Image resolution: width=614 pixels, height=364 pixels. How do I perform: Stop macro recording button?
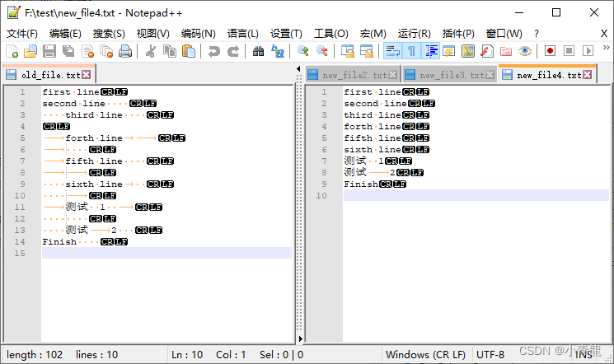(x=569, y=51)
